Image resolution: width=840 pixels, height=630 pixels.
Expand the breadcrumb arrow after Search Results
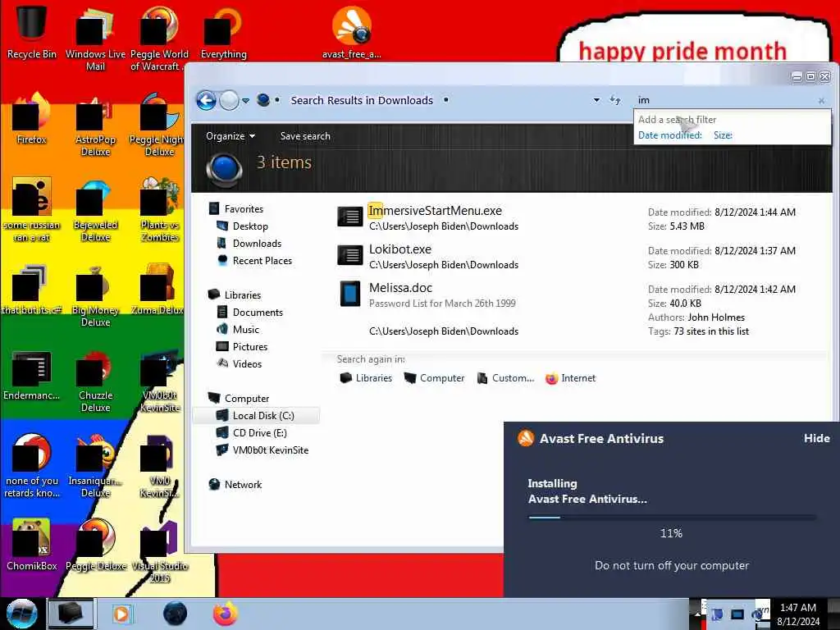click(445, 100)
